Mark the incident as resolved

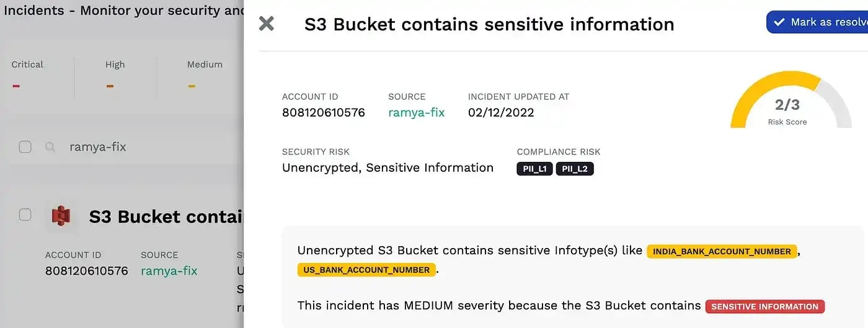pos(817,22)
